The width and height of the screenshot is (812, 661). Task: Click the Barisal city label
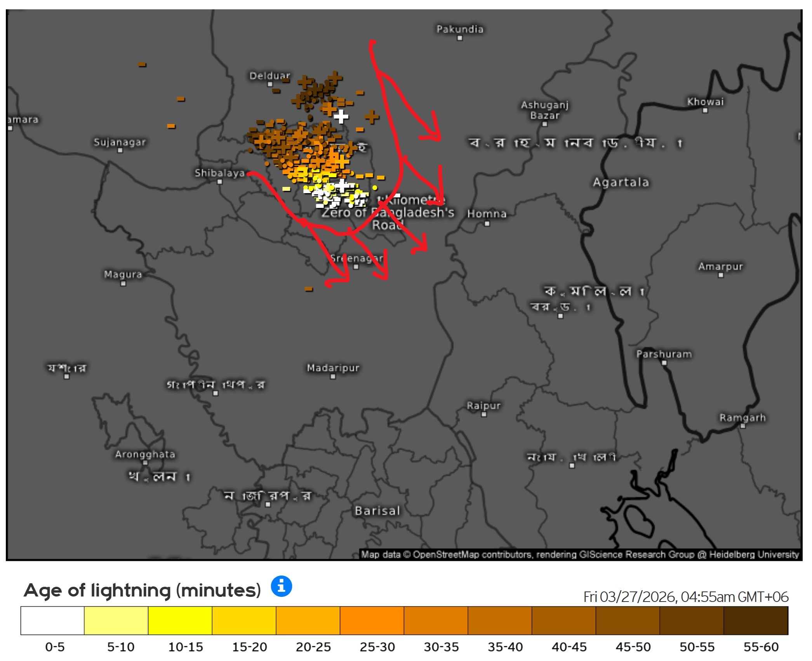pyautogui.click(x=377, y=511)
